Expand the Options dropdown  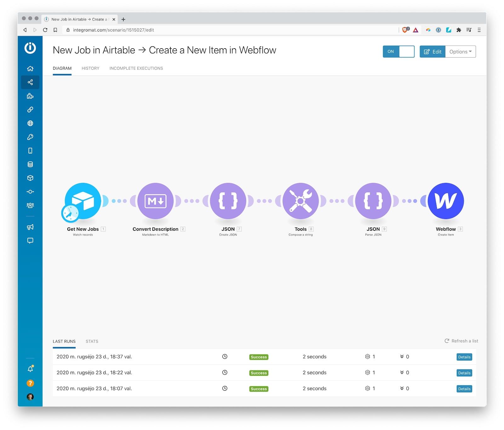point(461,52)
